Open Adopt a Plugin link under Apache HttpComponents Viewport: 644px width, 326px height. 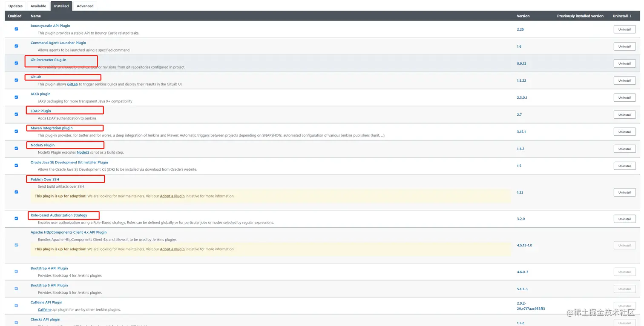pos(172,249)
